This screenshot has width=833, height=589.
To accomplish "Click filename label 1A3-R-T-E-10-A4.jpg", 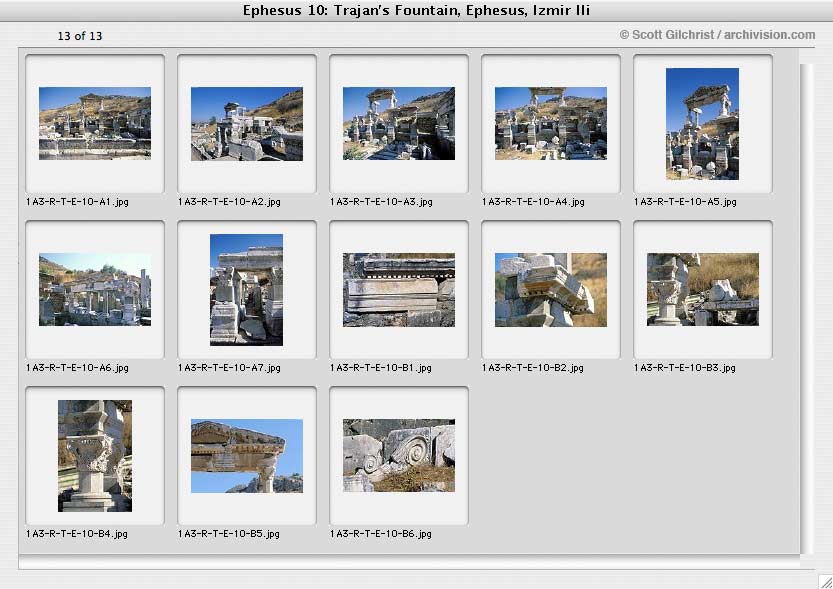I will [533, 202].
